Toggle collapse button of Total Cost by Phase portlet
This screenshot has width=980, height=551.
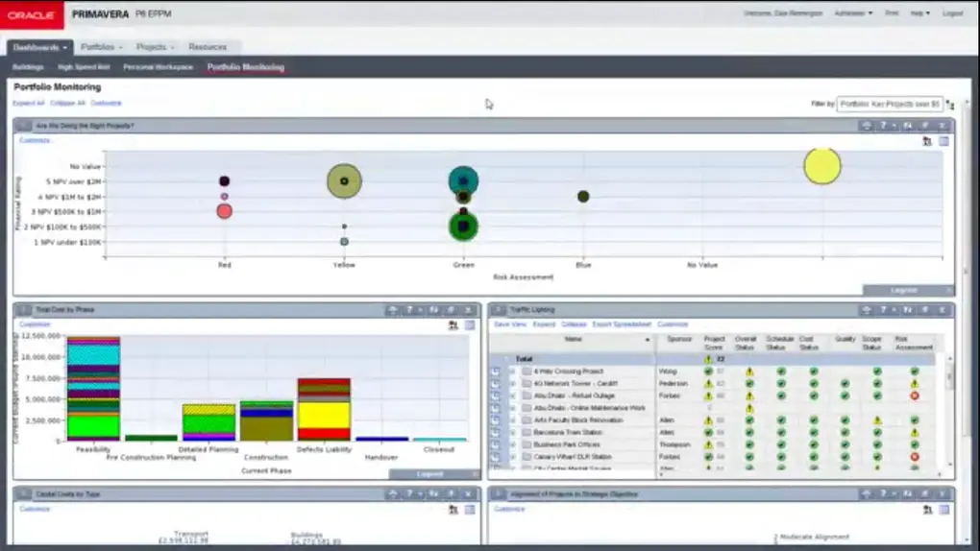[24, 310]
